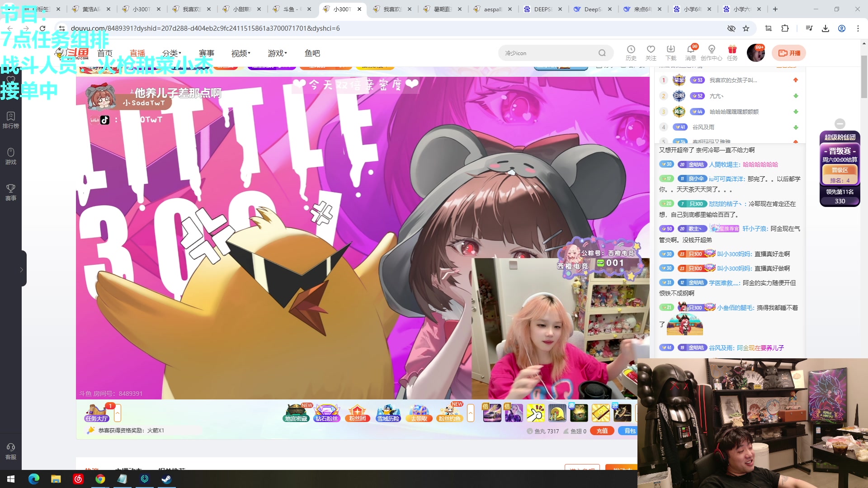868x488 pixels.
Task: Select the clapping hands gift
Action: click(536, 413)
